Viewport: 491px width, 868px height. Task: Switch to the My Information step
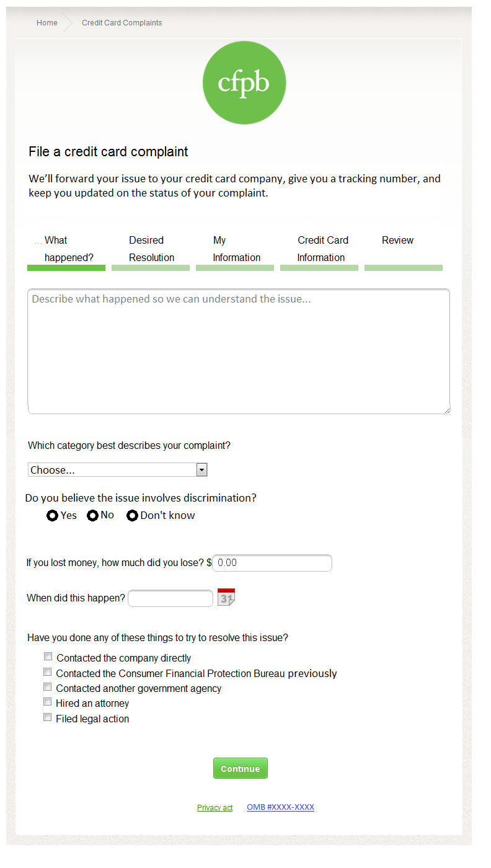[x=236, y=249]
